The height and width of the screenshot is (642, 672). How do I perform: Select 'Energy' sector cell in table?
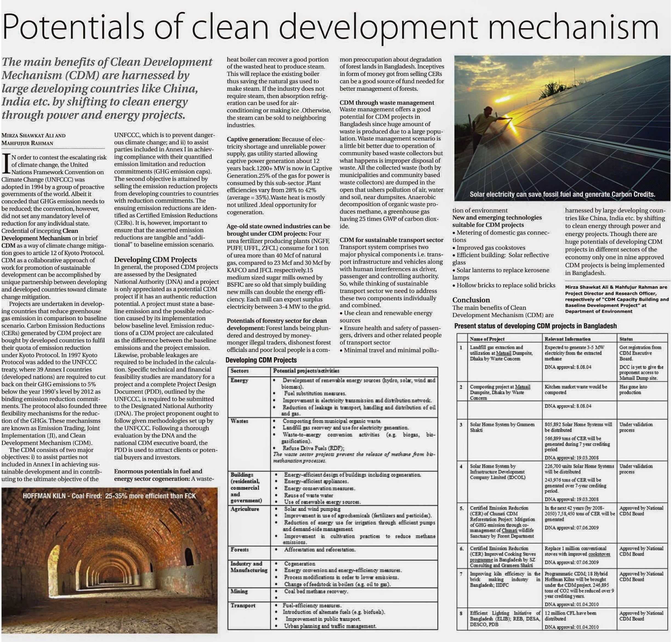click(239, 381)
